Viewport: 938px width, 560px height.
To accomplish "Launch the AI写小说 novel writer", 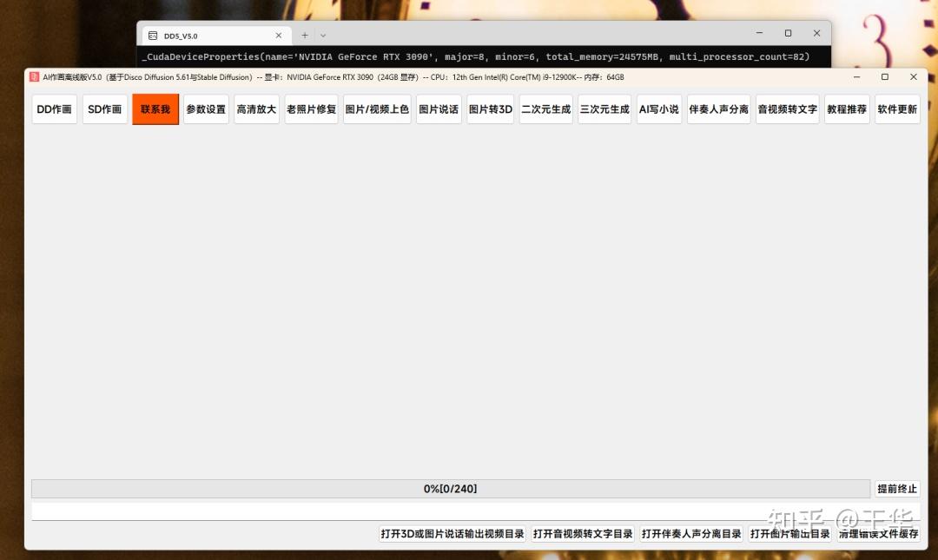I will [659, 109].
